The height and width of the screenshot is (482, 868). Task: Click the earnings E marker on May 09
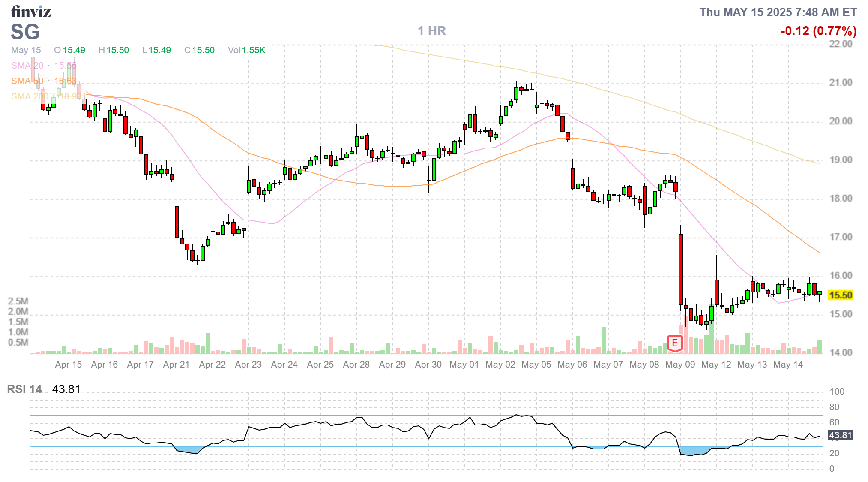coord(675,343)
